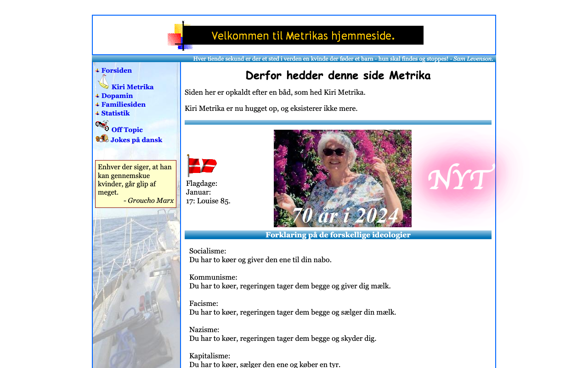Click the Danish flag icon
This screenshot has height=368, width=588.
point(202,166)
